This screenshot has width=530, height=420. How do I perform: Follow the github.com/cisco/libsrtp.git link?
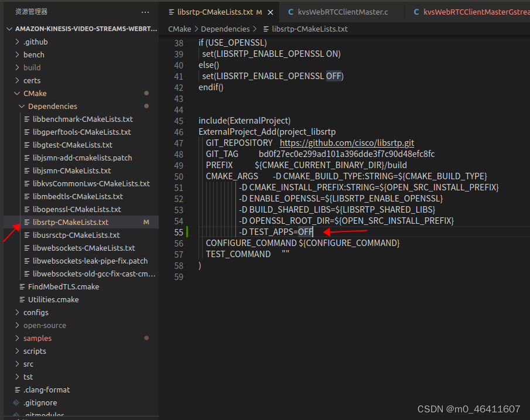(347, 143)
